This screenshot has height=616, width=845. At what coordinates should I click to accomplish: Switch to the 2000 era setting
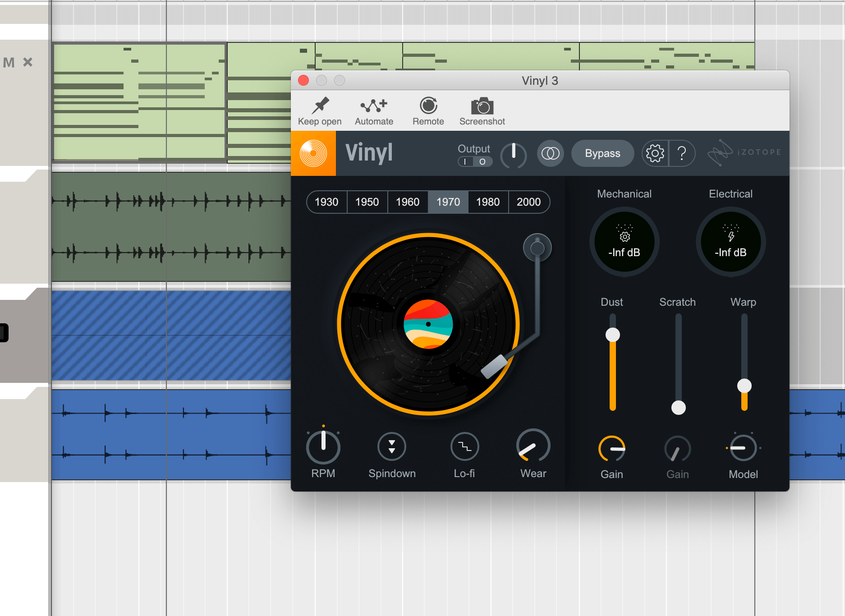pos(528,202)
